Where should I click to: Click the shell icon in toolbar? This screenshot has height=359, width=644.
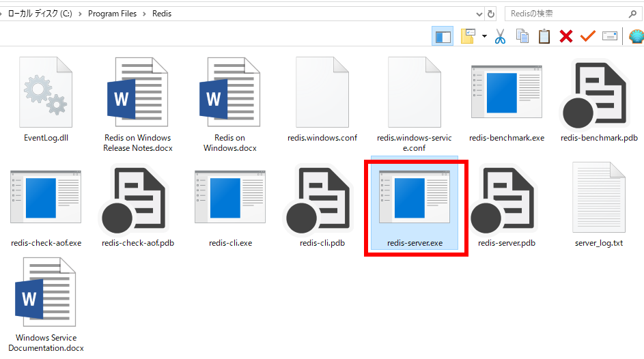[x=636, y=37]
